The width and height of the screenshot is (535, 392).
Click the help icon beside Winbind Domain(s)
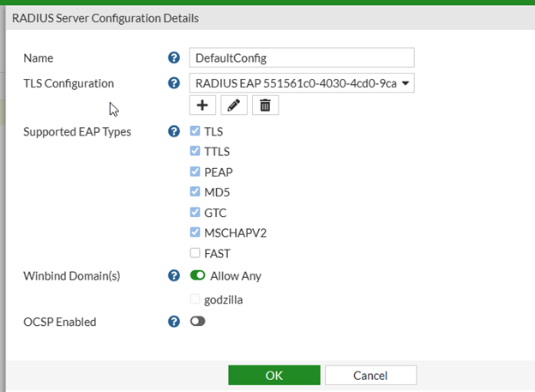click(174, 276)
